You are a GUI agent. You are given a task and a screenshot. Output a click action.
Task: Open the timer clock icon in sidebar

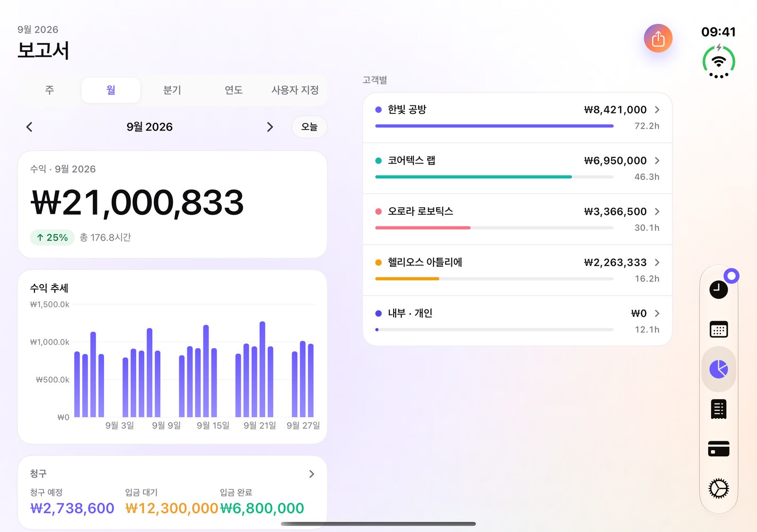[718, 289]
